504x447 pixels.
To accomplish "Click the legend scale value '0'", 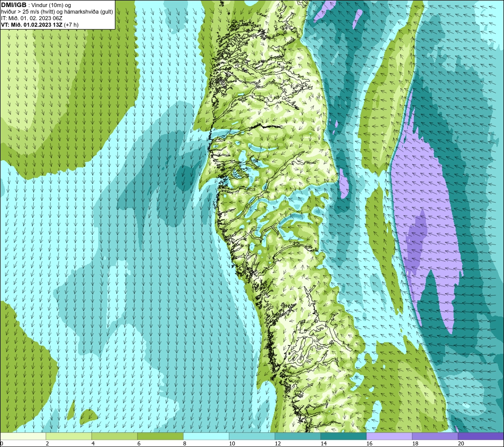I will click(x=2, y=443).
